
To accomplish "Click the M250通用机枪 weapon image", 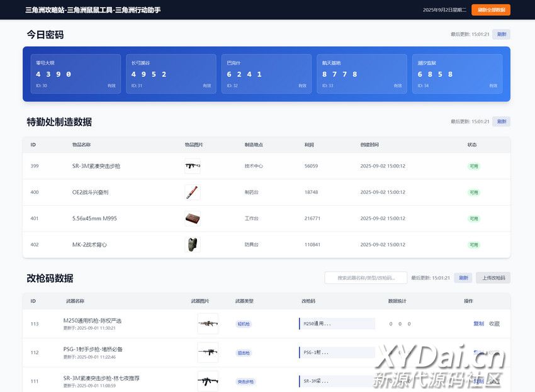I will [208, 324].
